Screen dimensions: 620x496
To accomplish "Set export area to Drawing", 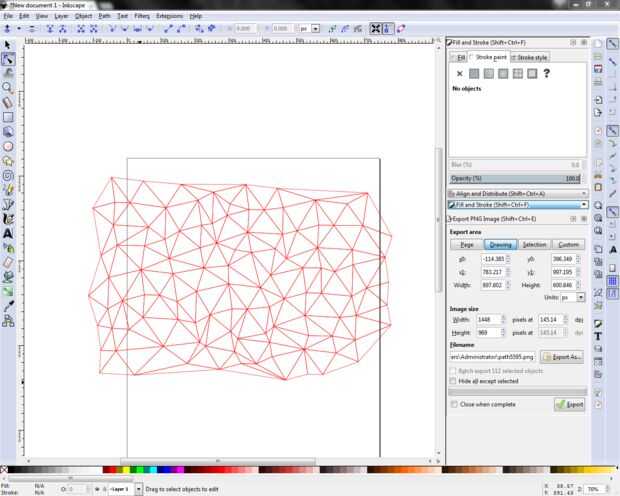I will [501, 245].
